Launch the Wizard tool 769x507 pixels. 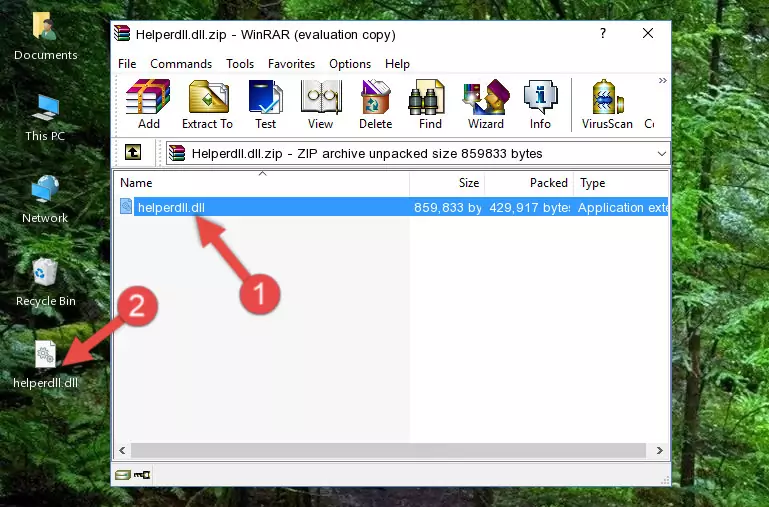486,104
